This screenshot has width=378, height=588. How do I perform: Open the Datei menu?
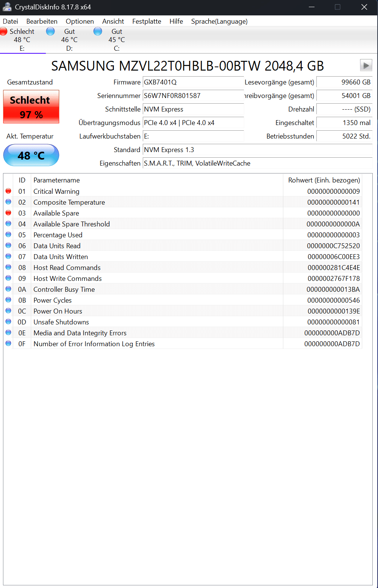(11, 21)
